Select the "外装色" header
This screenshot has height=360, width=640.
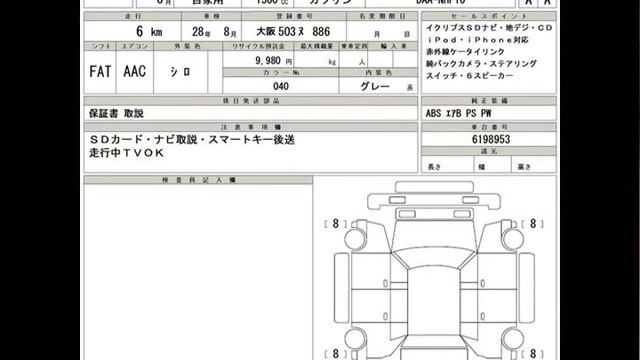click(x=187, y=46)
